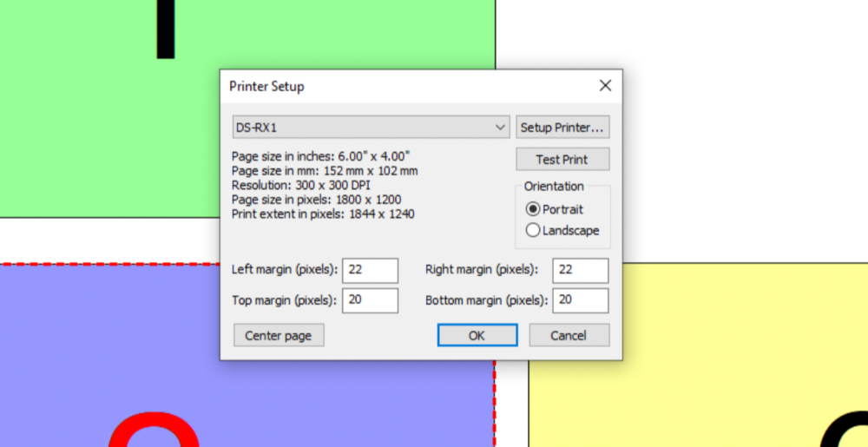
Task: Cancel the Printer Setup dialog
Action: (x=569, y=335)
